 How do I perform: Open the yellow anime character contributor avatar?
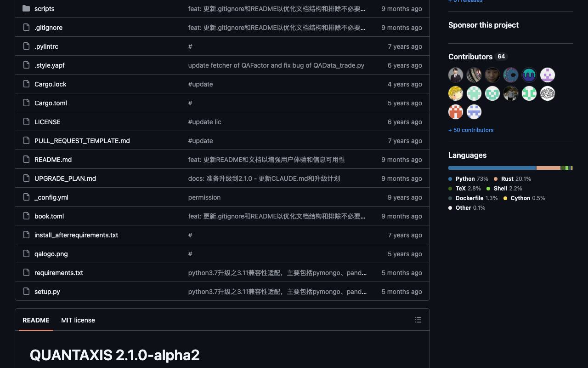tap(456, 93)
